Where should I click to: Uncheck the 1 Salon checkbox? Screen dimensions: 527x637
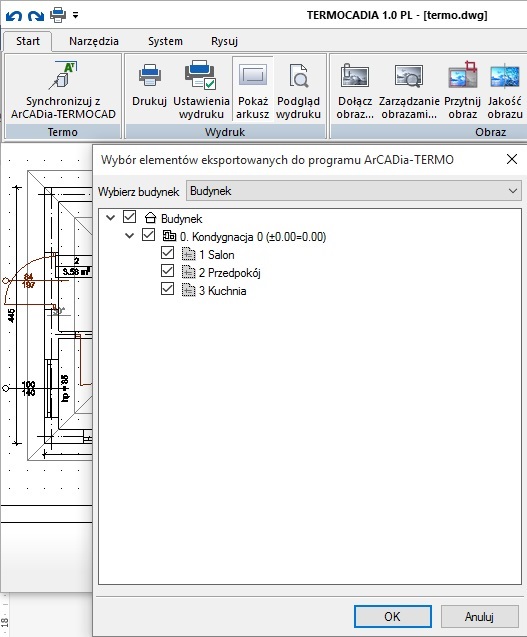point(167,253)
